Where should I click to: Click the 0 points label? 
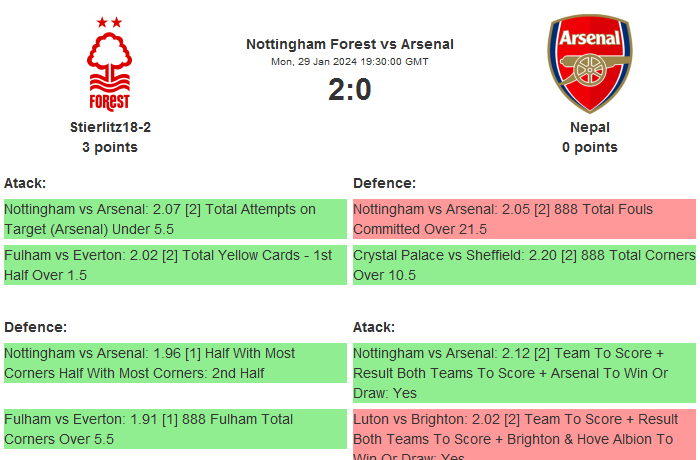pyautogui.click(x=589, y=147)
